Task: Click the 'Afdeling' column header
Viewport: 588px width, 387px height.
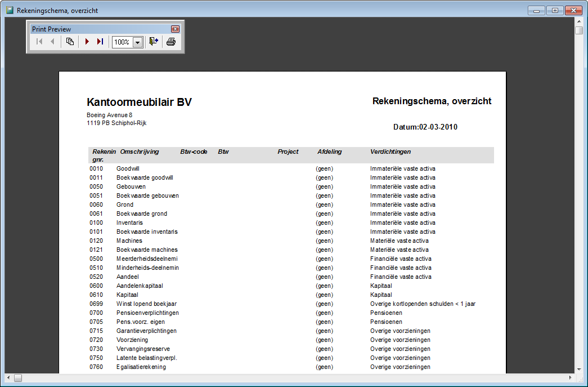Action: click(x=330, y=152)
